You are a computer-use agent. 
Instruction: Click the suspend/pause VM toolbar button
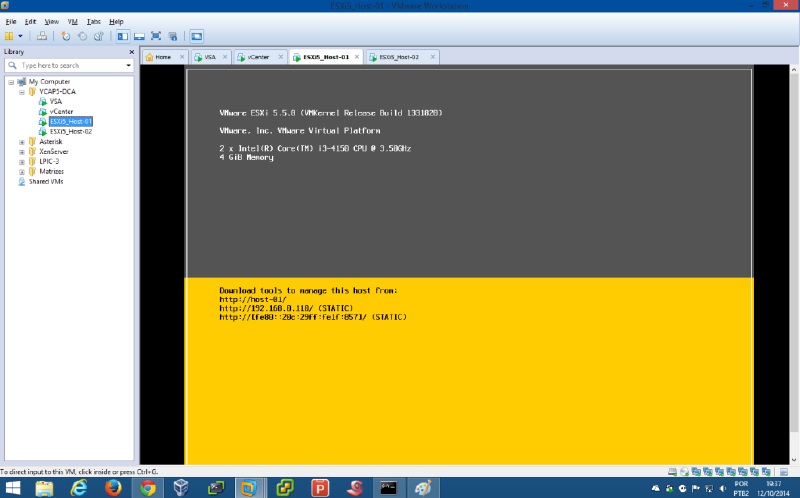click(x=9, y=36)
